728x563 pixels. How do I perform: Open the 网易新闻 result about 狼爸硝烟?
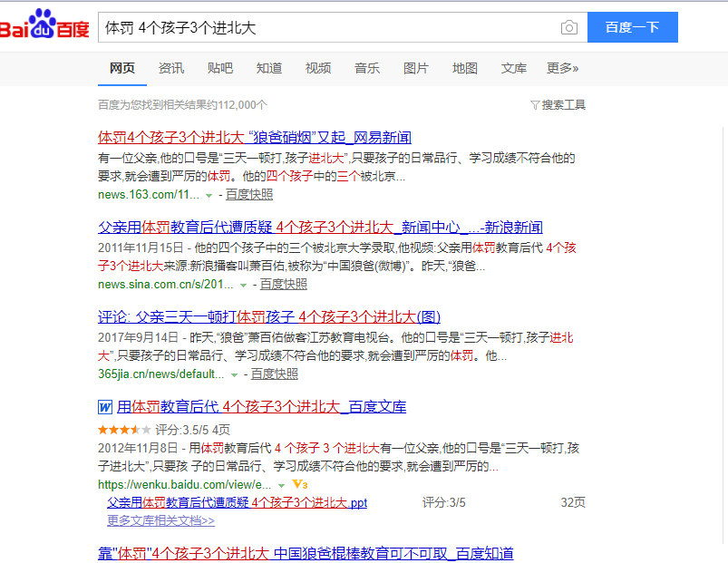(254, 138)
